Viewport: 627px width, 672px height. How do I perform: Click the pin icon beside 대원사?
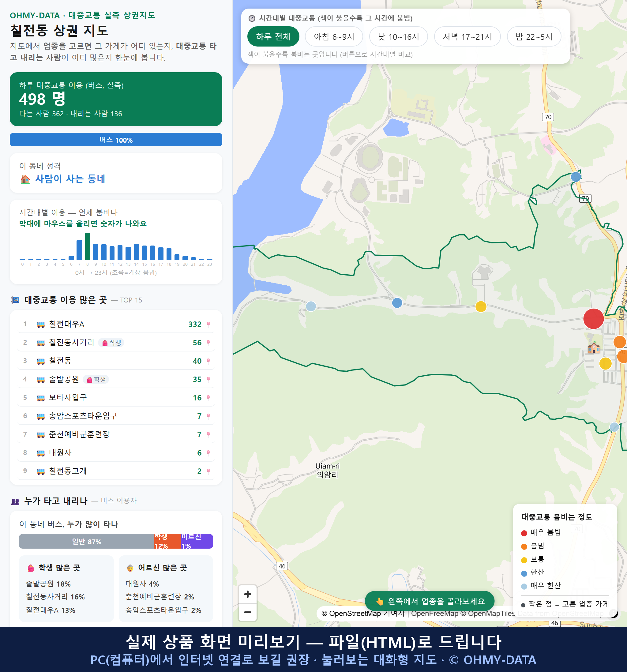pyautogui.click(x=208, y=453)
